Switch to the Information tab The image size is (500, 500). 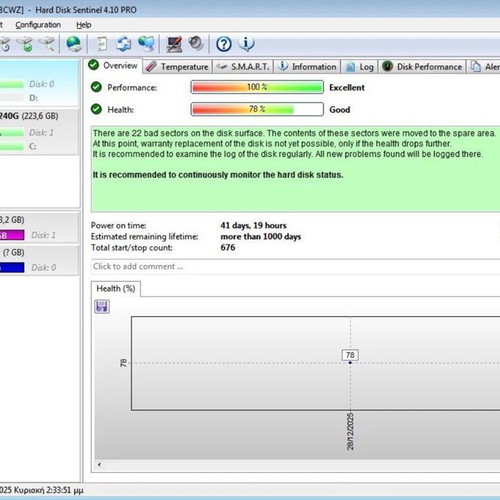307,67
